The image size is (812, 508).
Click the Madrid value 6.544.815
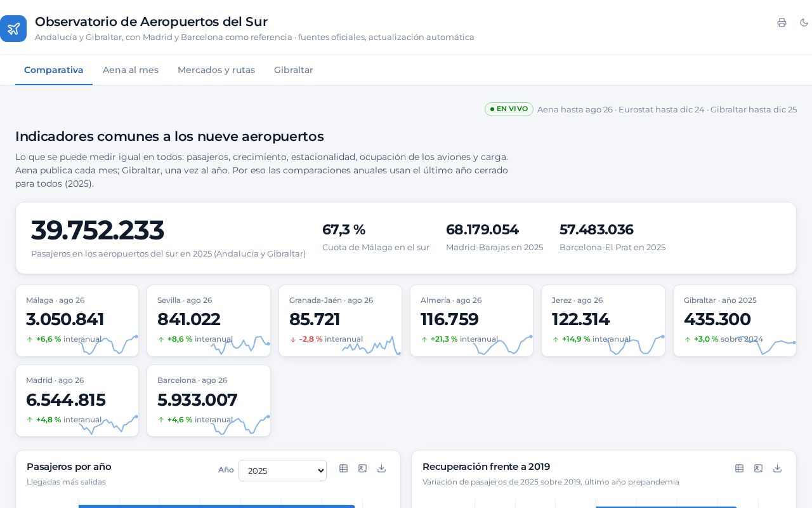tap(65, 400)
